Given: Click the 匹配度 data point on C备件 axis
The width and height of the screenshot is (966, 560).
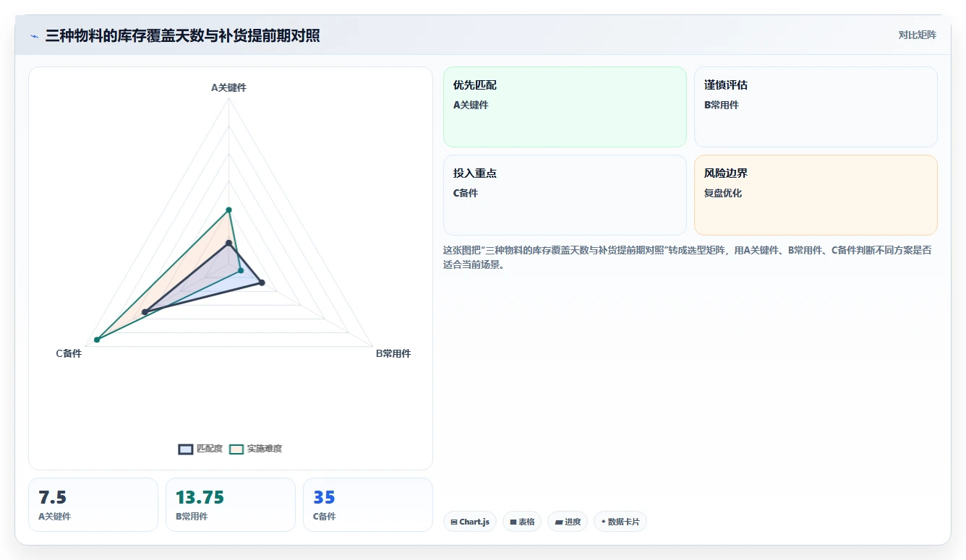Looking at the screenshot, I should (145, 312).
